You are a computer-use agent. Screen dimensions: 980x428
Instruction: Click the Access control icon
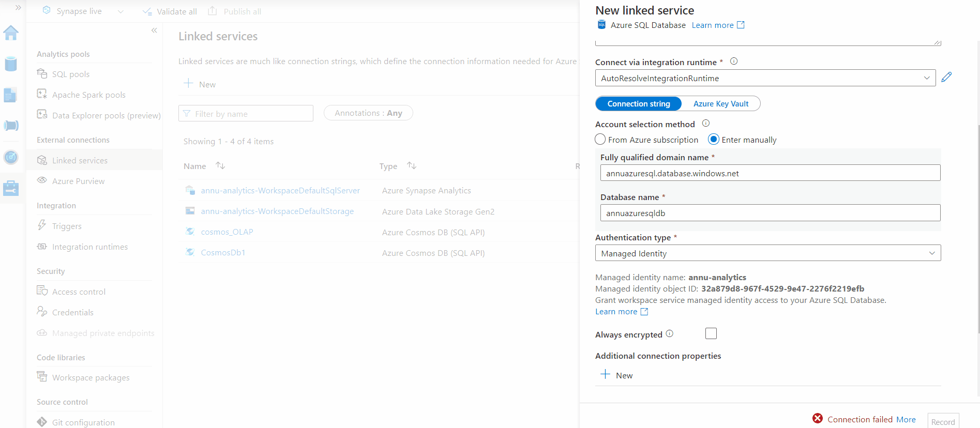point(42,291)
